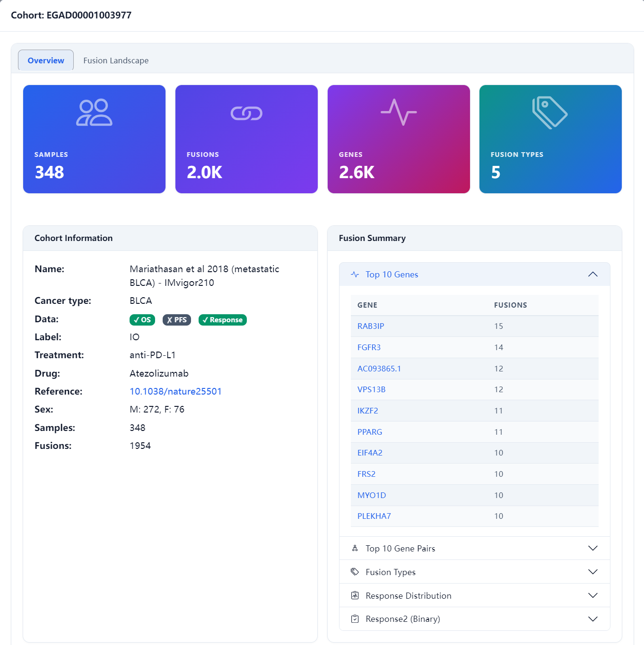Viewport: 644px width, 645px height.
Task: Click the report icon beside Response Distribution
Action: [x=355, y=595]
